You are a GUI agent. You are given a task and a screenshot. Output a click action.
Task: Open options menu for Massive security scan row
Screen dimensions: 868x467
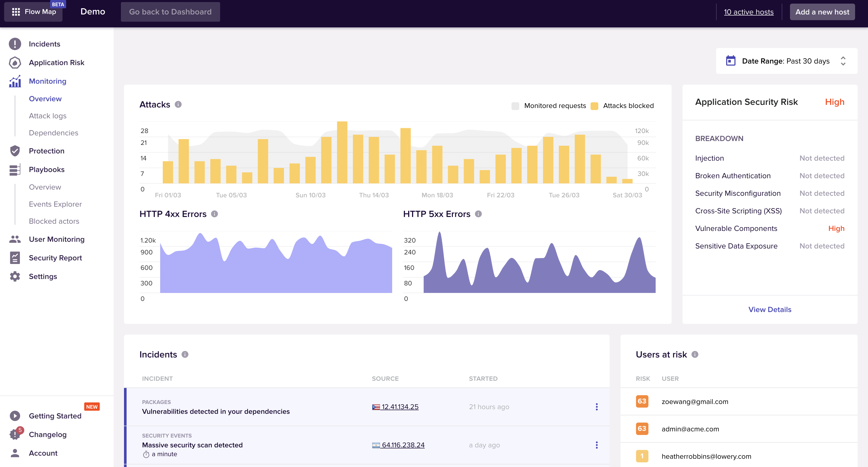click(x=596, y=445)
